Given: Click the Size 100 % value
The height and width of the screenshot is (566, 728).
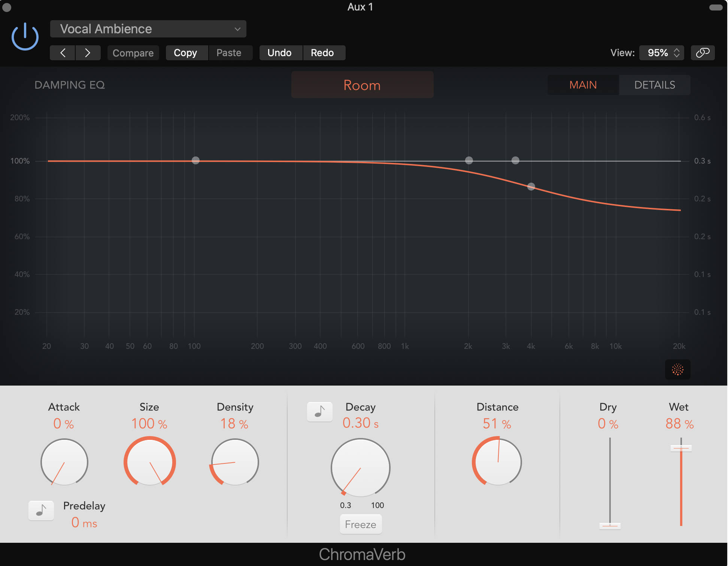Looking at the screenshot, I should click(x=149, y=424).
